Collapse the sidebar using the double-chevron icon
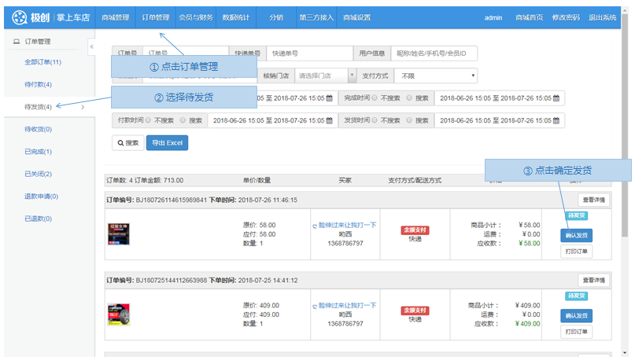Viewport: 635px width, 364px height. pyautogui.click(x=91, y=46)
